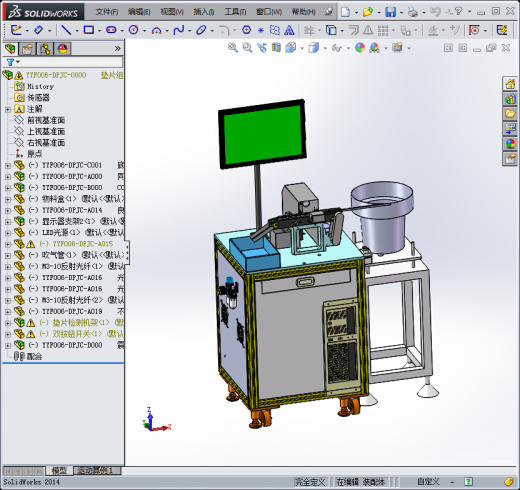This screenshot has height=490, width=520.
Task: Click the New document icon
Action: (x=345, y=12)
